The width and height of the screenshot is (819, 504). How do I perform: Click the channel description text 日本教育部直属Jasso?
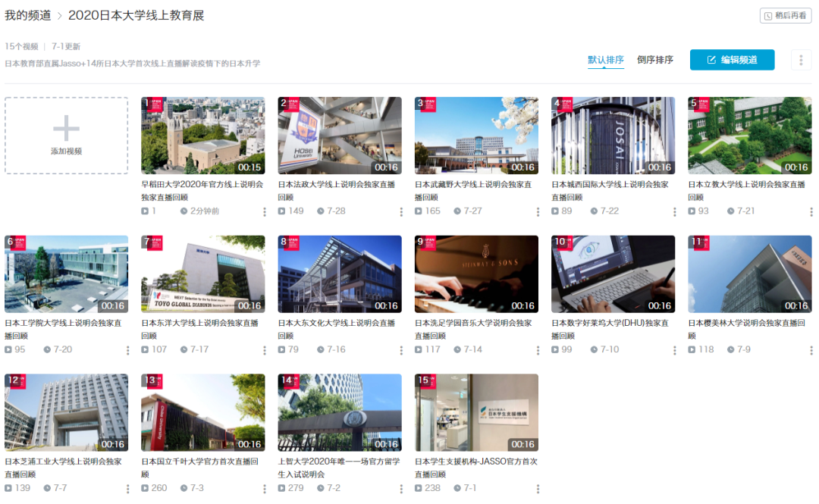132,63
